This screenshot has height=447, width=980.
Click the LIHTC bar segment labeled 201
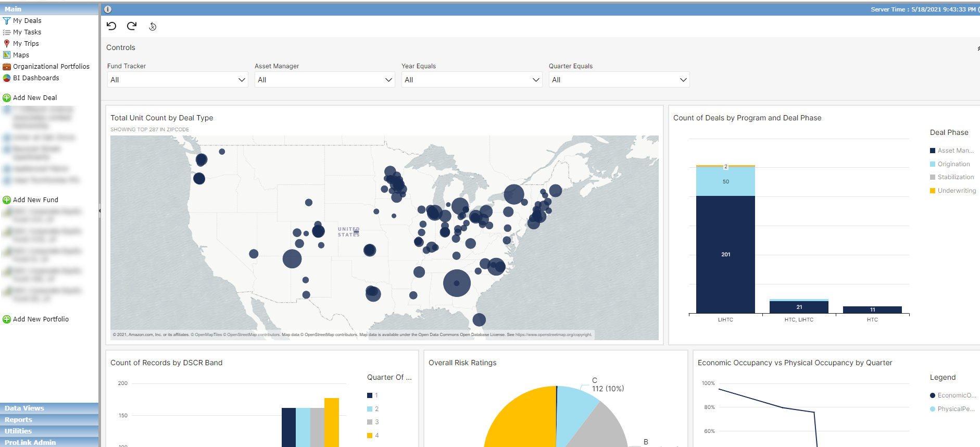(725, 254)
